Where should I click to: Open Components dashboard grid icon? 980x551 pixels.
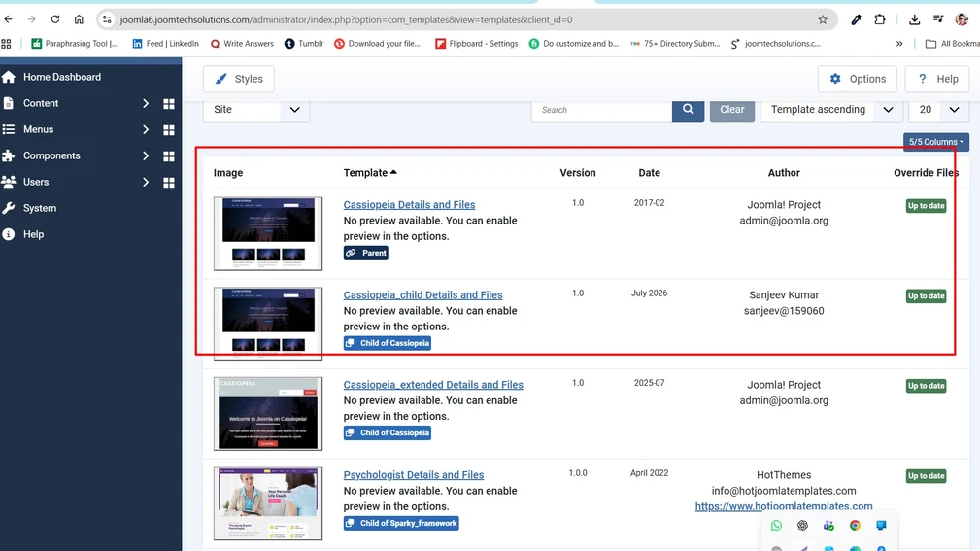click(169, 156)
